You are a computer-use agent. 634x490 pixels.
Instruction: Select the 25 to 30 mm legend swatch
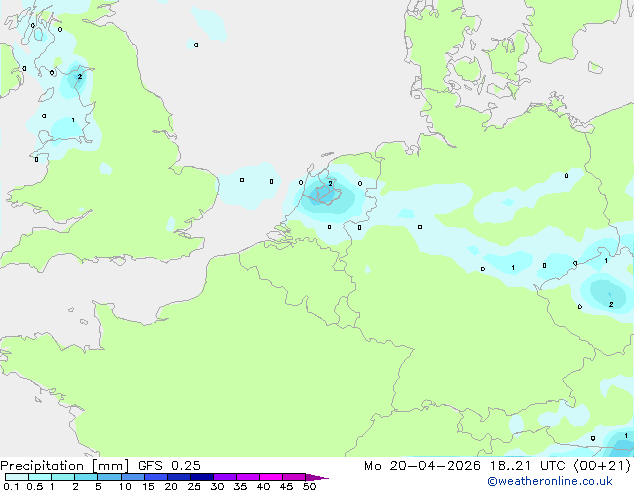(202, 477)
